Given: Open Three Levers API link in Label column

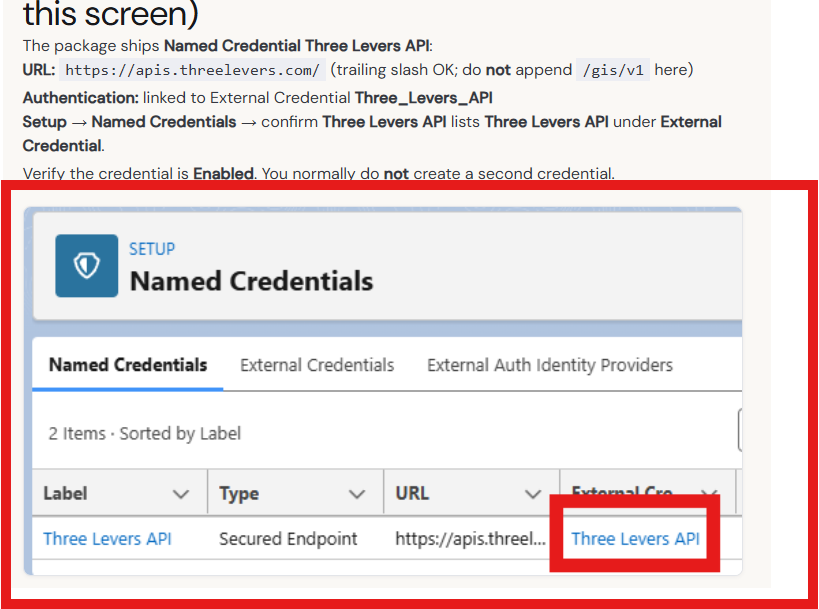Looking at the screenshot, I should 108,538.
